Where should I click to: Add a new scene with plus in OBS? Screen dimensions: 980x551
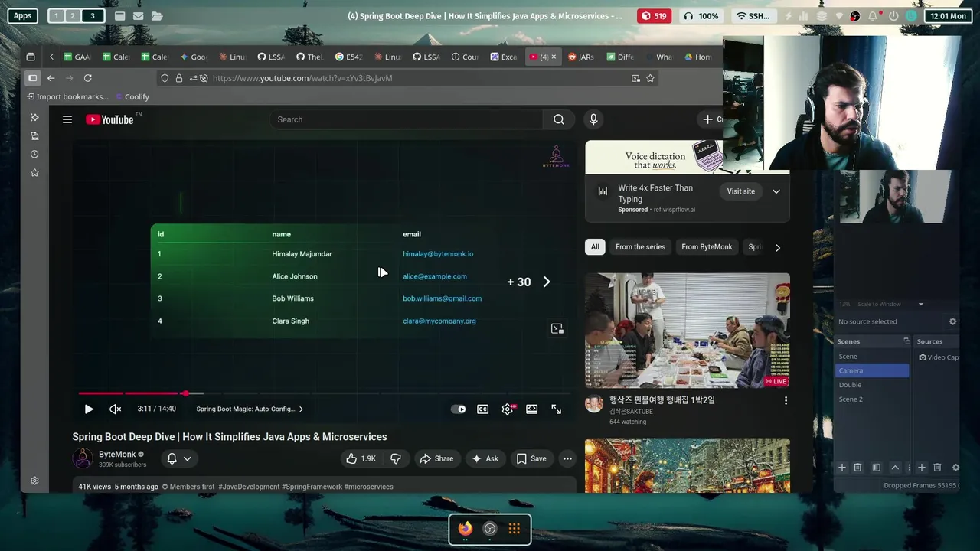point(842,468)
